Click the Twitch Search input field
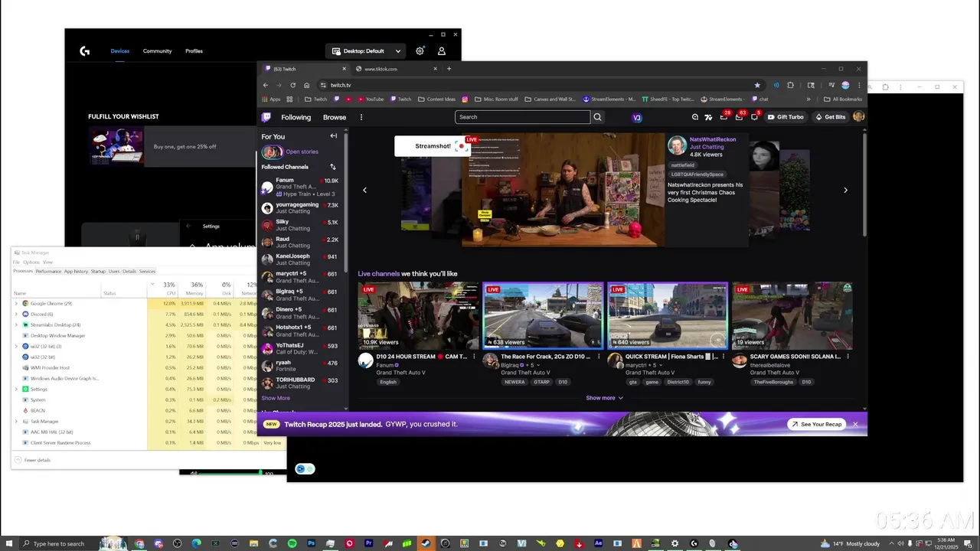This screenshot has height=551, width=980. [522, 117]
